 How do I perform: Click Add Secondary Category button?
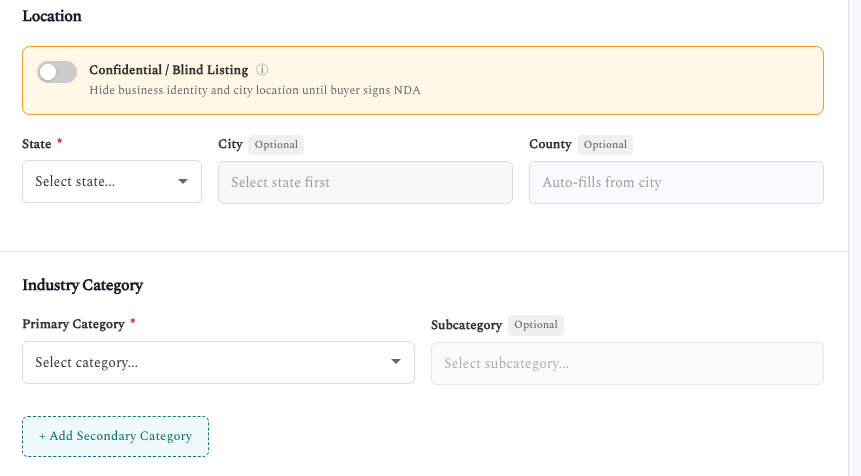(115, 436)
